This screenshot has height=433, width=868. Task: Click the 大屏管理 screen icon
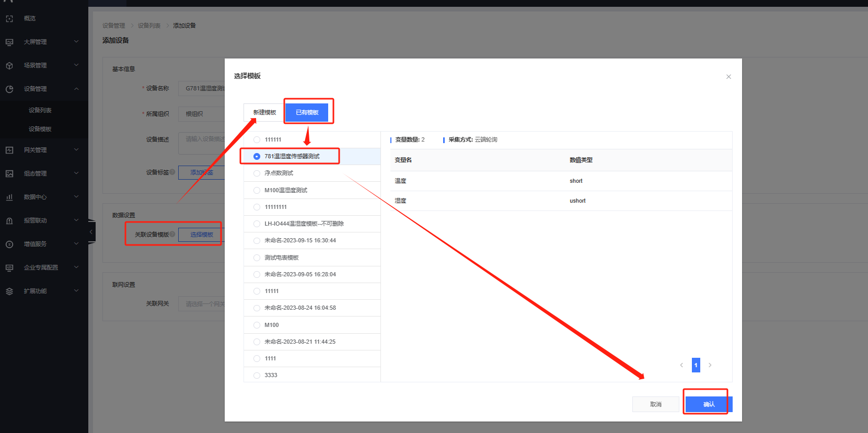9,42
